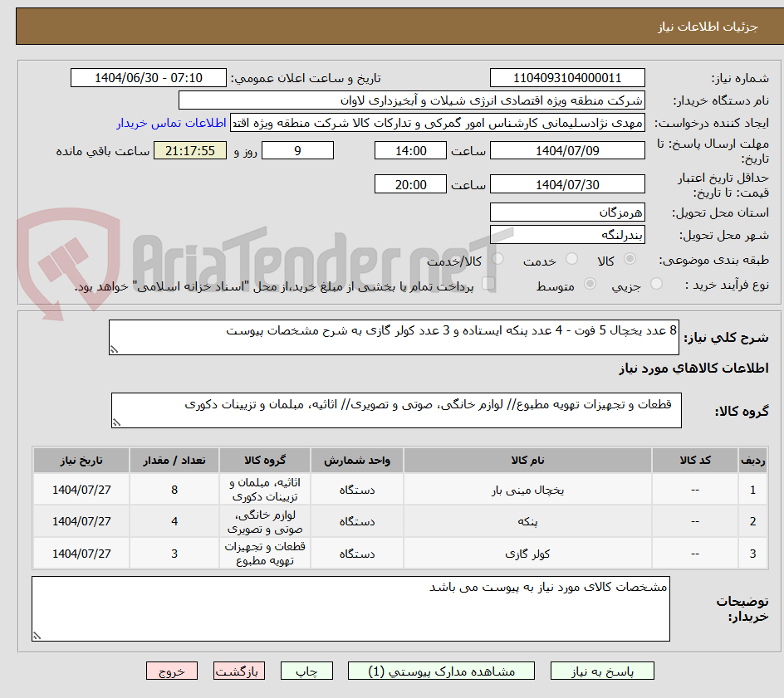Click the چاپ print button

[x=306, y=671]
